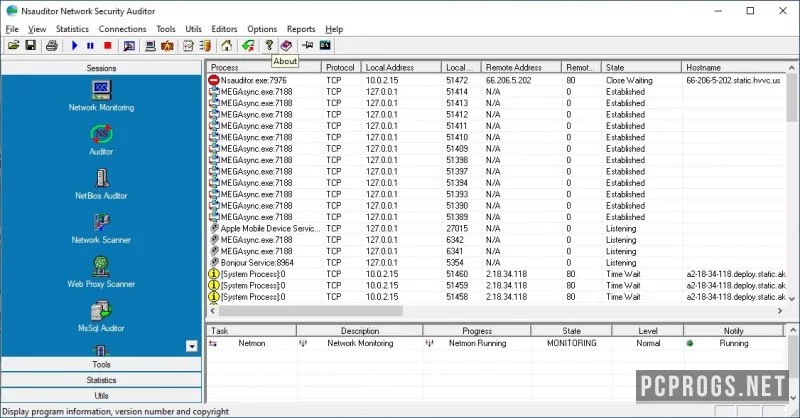Switch to the Statistics sidebar section
Screen dimensions: 800x418
click(x=101, y=380)
